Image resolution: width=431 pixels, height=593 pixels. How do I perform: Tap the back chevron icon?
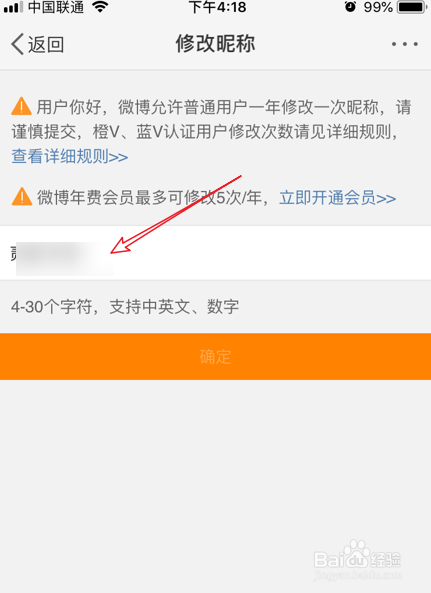click(18, 44)
